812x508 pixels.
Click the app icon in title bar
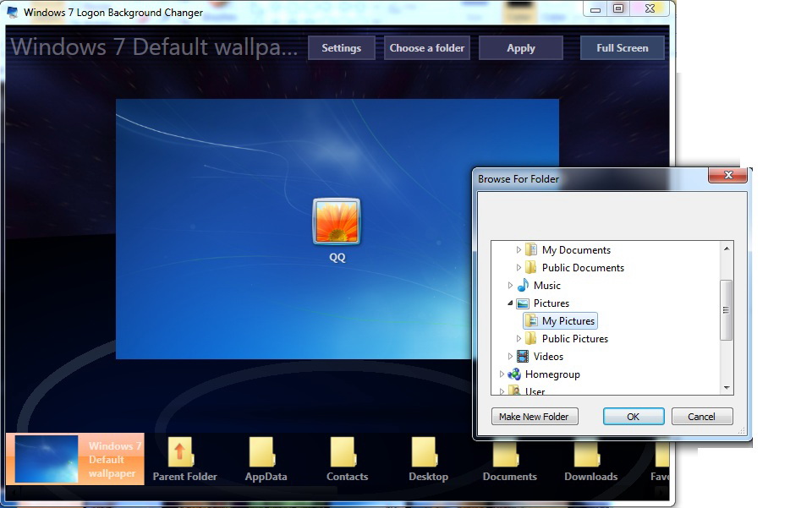tap(12, 12)
